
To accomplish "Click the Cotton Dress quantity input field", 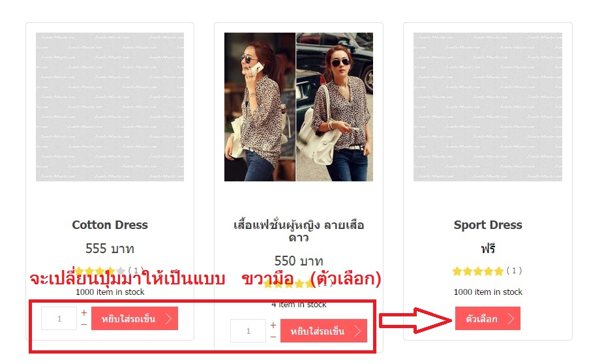I will (x=59, y=318).
